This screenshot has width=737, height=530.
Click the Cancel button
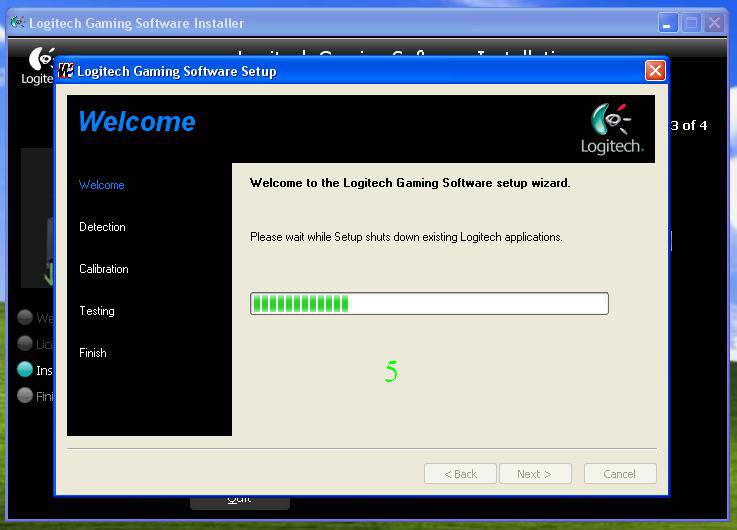(620, 474)
